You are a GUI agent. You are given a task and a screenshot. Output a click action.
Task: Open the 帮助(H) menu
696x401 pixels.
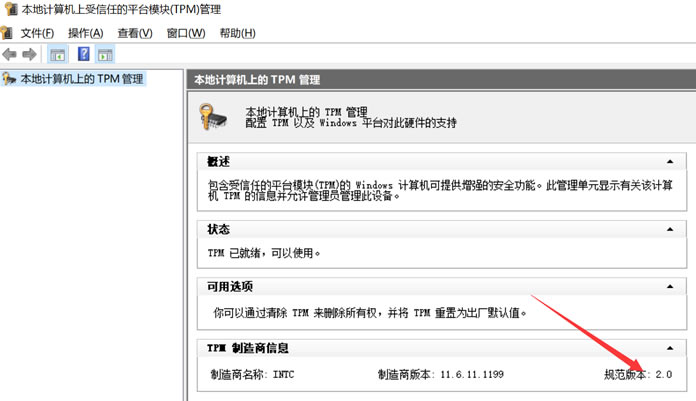click(x=237, y=33)
